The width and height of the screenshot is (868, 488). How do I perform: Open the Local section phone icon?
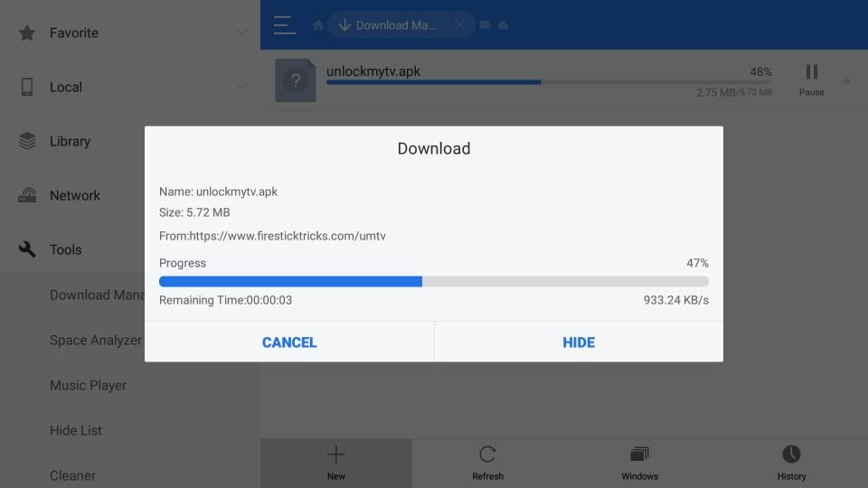point(26,87)
